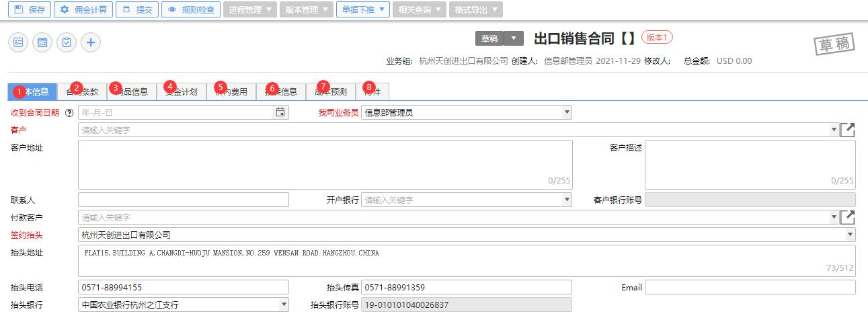Click the open-link icon beside 客户 field
The image size is (868, 320).
(848, 130)
